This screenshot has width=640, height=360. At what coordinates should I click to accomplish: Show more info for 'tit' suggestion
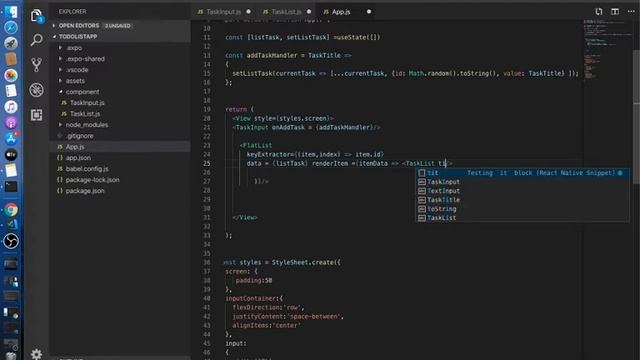[620, 173]
